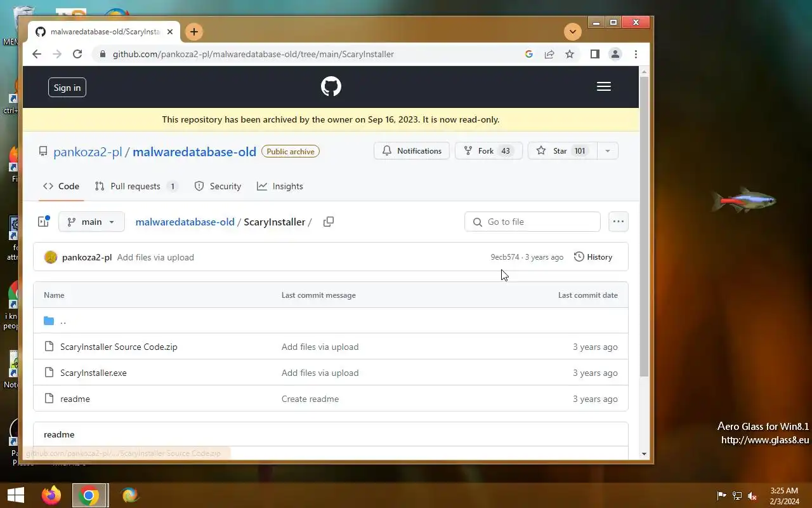The height and width of the screenshot is (508, 812).
Task: Fork the repository with Fork button
Action: point(488,150)
